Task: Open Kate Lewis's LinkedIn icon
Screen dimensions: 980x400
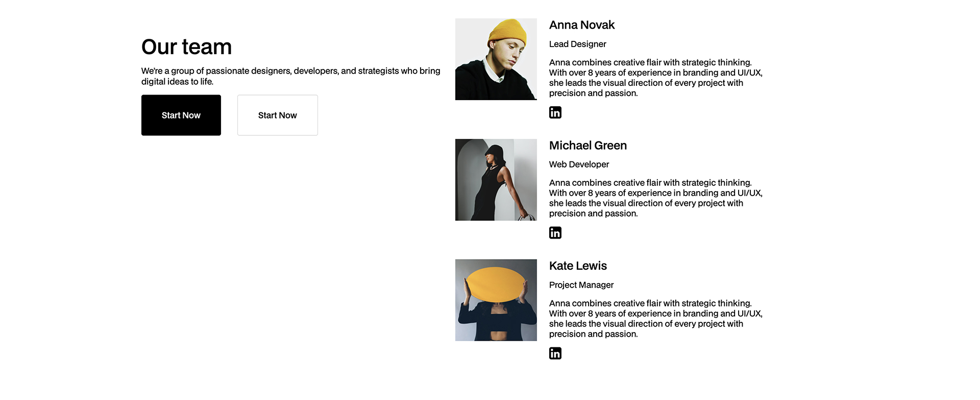Action: point(555,353)
